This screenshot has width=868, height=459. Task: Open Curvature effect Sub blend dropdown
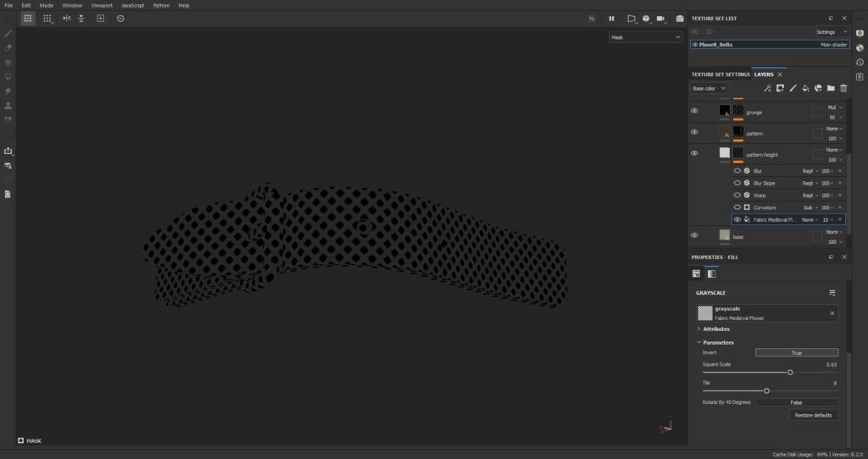[810, 207]
